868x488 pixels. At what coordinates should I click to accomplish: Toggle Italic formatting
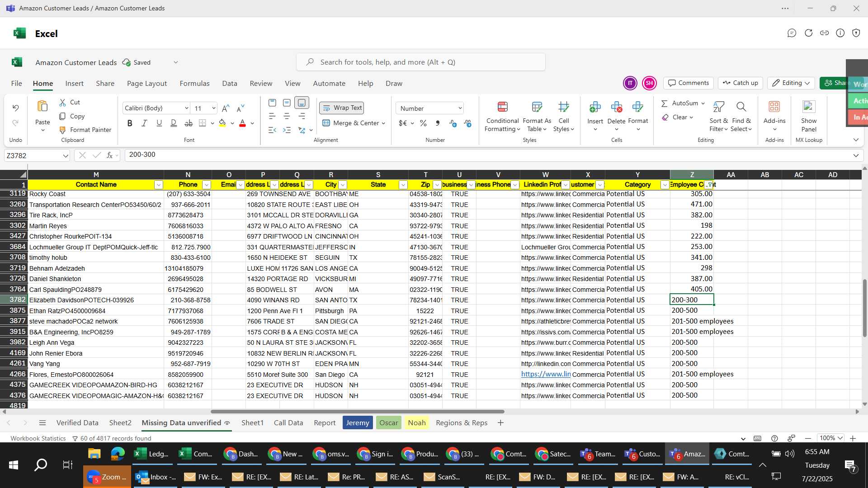(144, 123)
